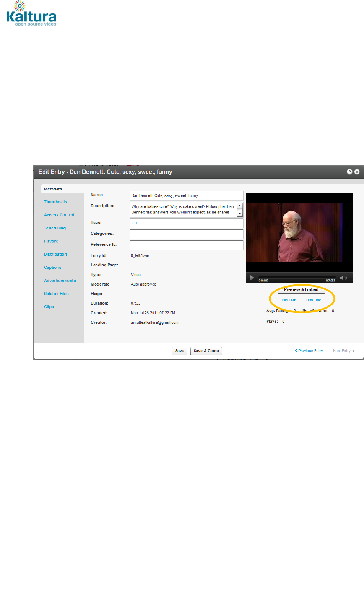Click the Plays count label
Screen dimensions: 364x611
point(272,322)
